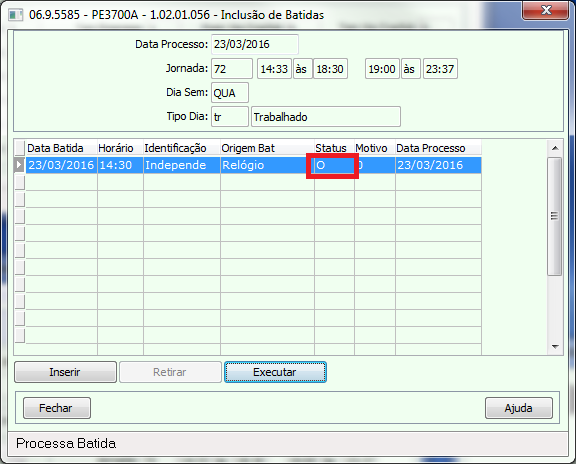Click the Jornada field showing 72
Screen dimensions: 576x464
pos(232,69)
